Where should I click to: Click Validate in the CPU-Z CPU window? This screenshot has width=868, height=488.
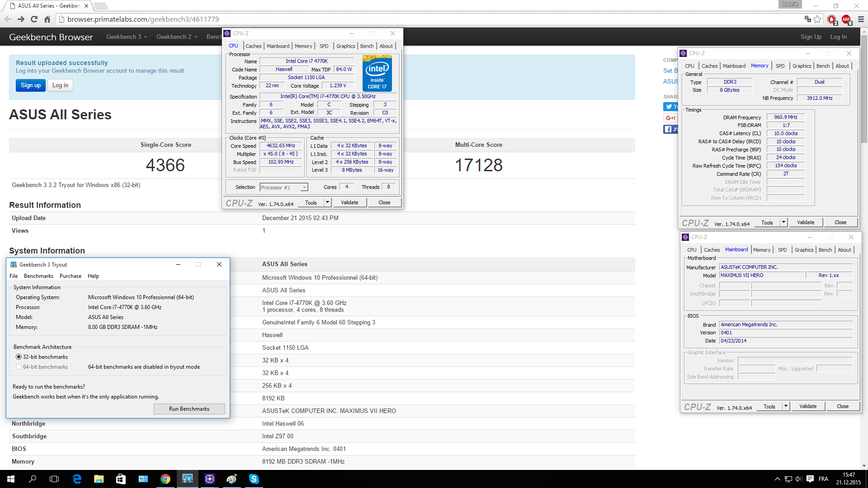pos(349,202)
